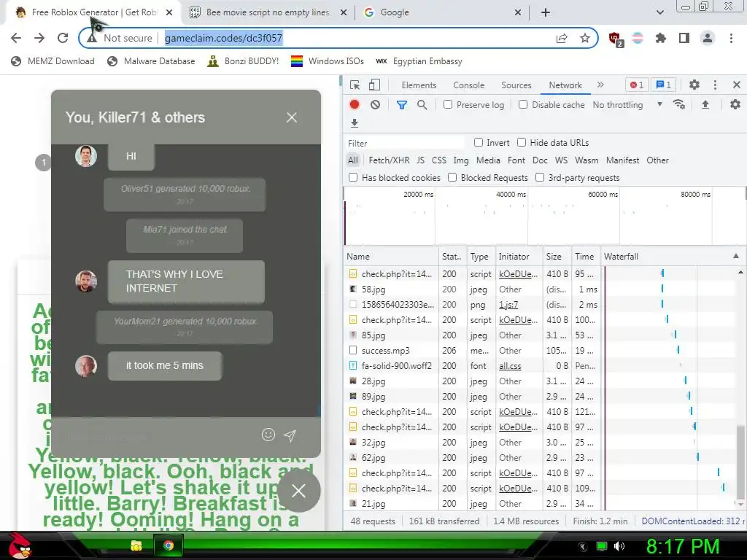Open the No throttling dropdown

[628, 105]
